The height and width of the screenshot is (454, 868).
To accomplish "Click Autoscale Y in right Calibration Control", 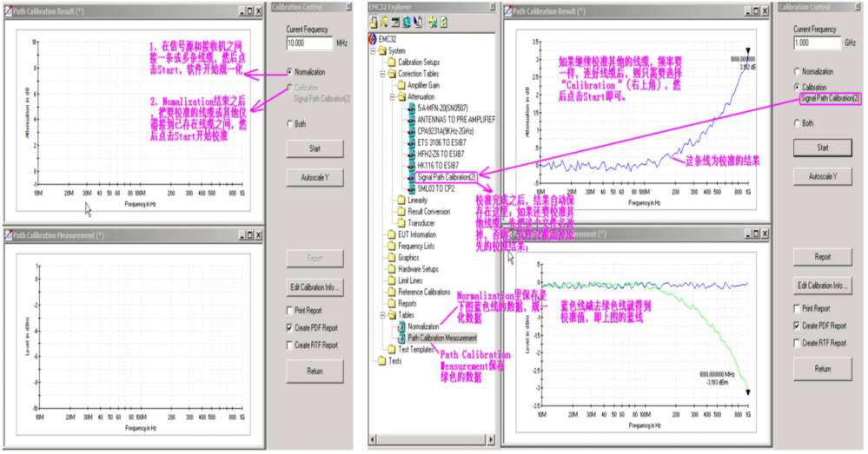I will coord(823,176).
